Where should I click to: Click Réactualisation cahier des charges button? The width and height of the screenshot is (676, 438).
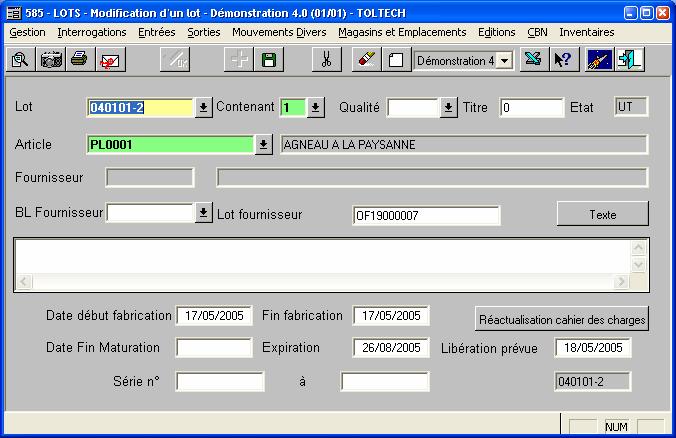click(x=562, y=320)
